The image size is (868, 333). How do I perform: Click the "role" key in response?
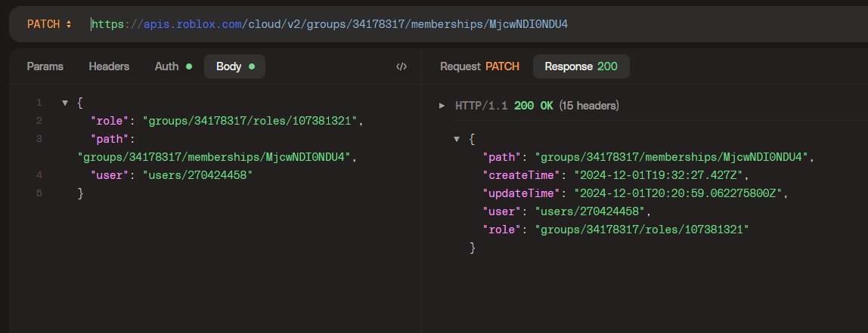pyautogui.click(x=504, y=230)
